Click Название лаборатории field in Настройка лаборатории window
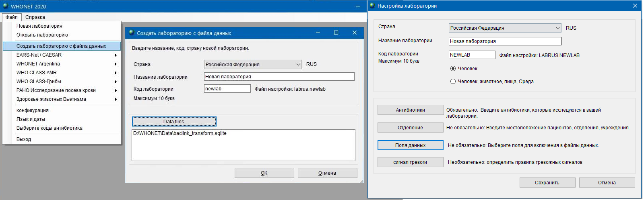 click(x=505, y=41)
